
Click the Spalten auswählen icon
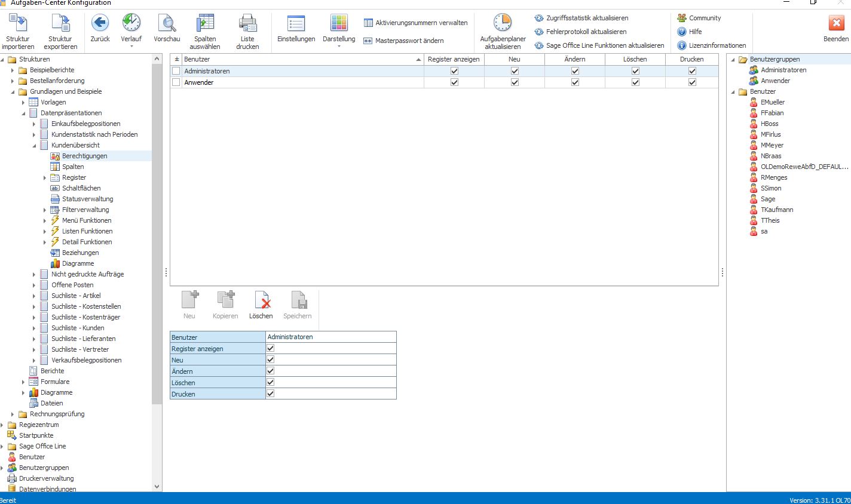coord(205,23)
